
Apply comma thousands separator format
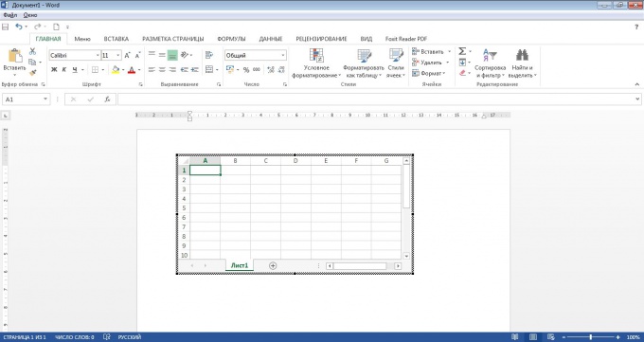click(x=257, y=70)
